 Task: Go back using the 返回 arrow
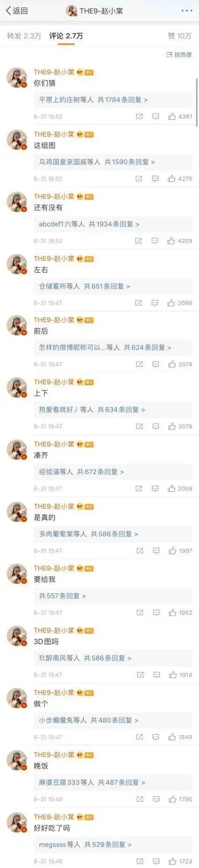[x=16, y=11]
